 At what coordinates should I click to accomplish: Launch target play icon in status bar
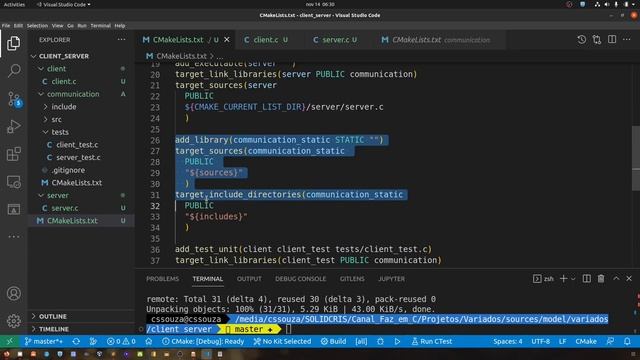(x=397, y=341)
